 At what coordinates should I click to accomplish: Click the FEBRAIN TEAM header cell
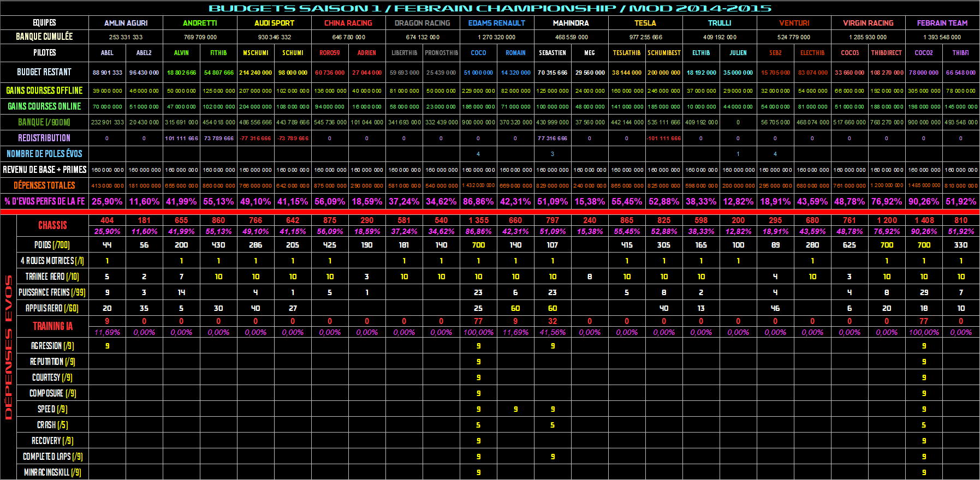pos(942,23)
